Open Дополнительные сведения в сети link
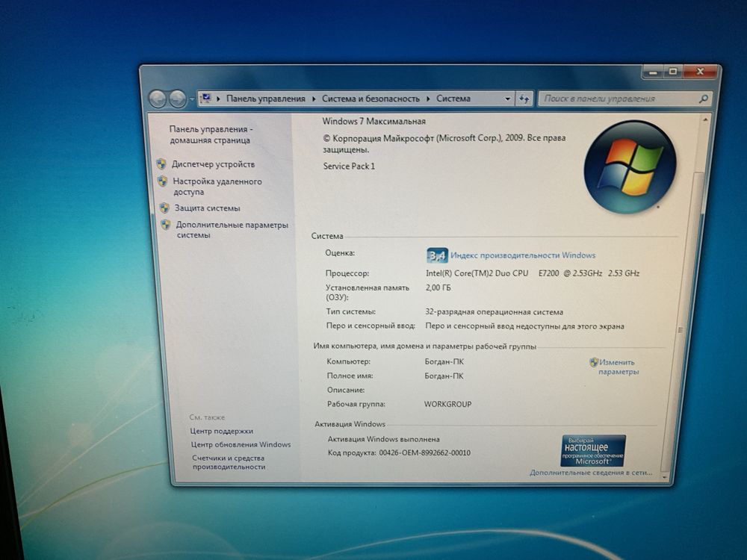Viewport: 747px width, 560px height. (591, 473)
